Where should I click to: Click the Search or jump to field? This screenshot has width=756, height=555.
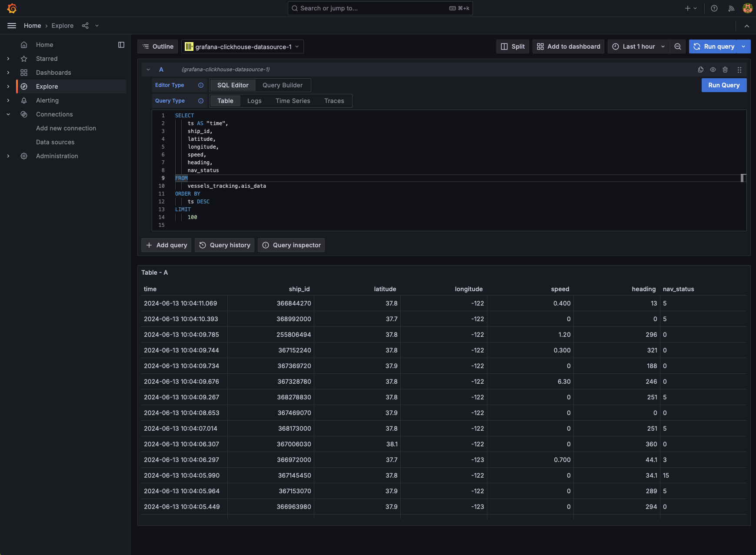[380, 8]
